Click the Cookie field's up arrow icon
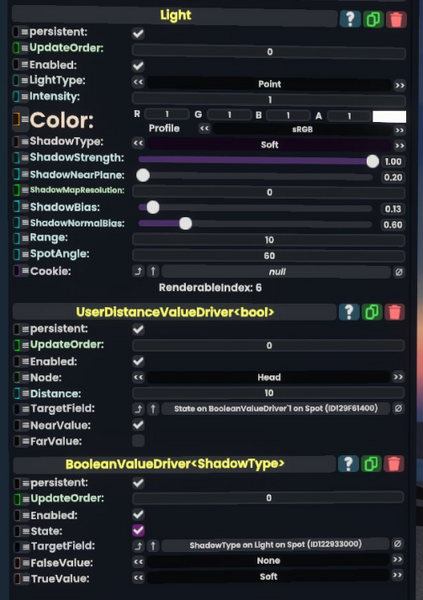Screen dimensions: 423x600 tap(153, 271)
